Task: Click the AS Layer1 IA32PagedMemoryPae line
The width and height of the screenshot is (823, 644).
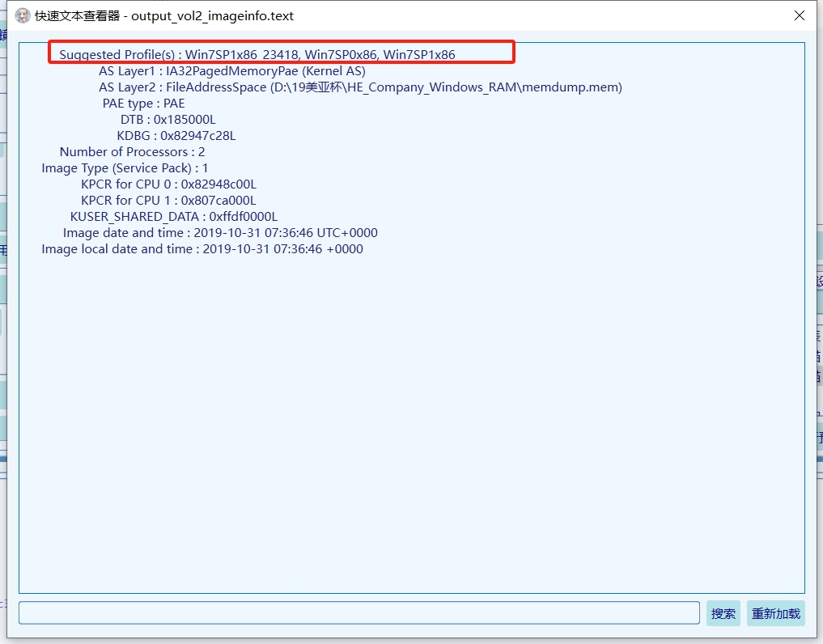Action: (232, 71)
